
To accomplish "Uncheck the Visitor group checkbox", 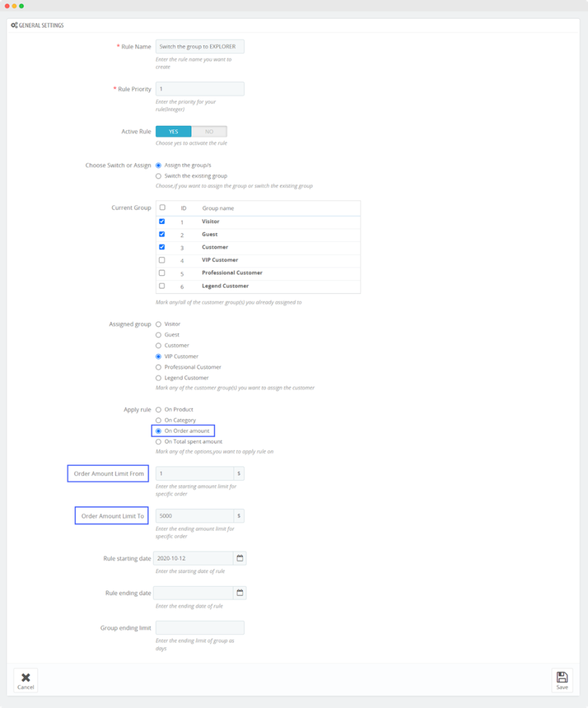I will [162, 222].
